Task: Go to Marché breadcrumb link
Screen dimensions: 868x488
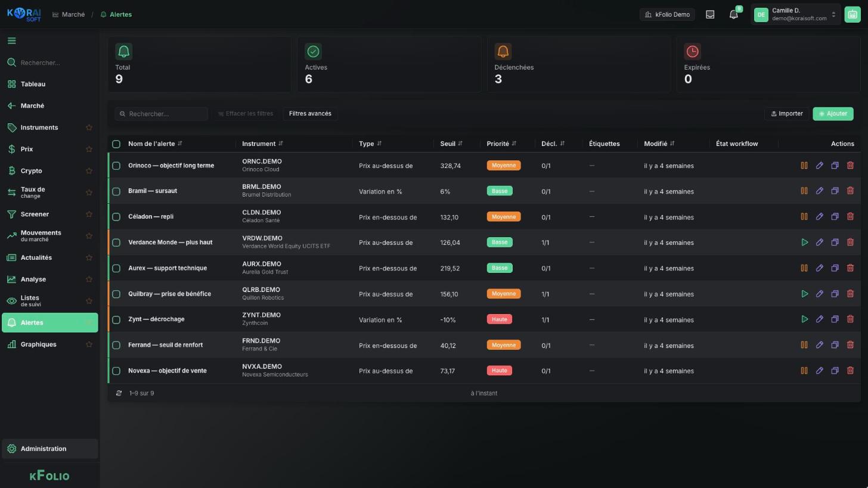Action: (x=69, y=14)
